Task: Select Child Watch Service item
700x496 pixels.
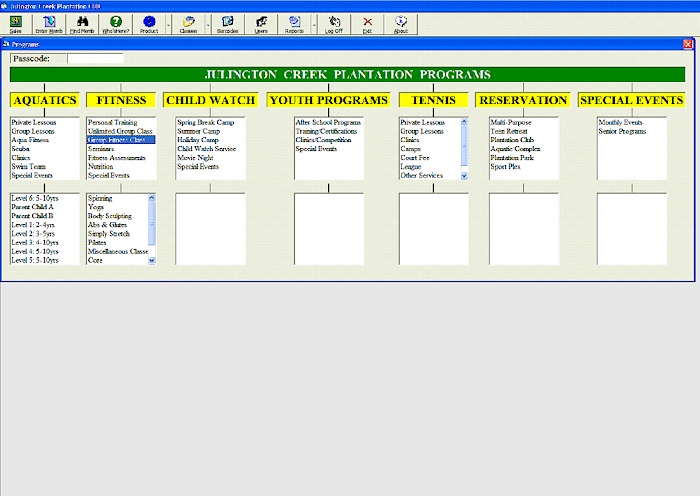Action: pyautogui.click(x=207, y=149)
